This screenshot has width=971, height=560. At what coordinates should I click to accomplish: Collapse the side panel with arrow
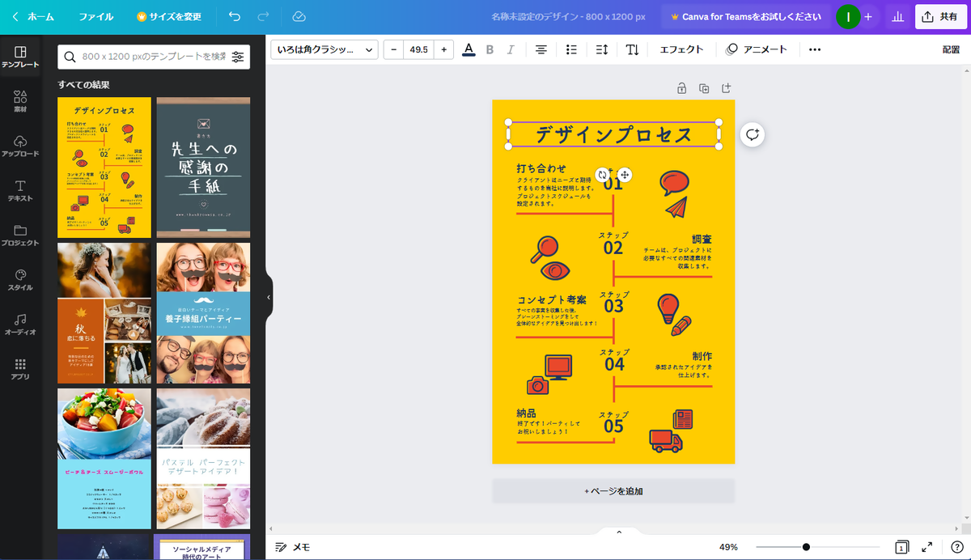click(x=269, y=298)
